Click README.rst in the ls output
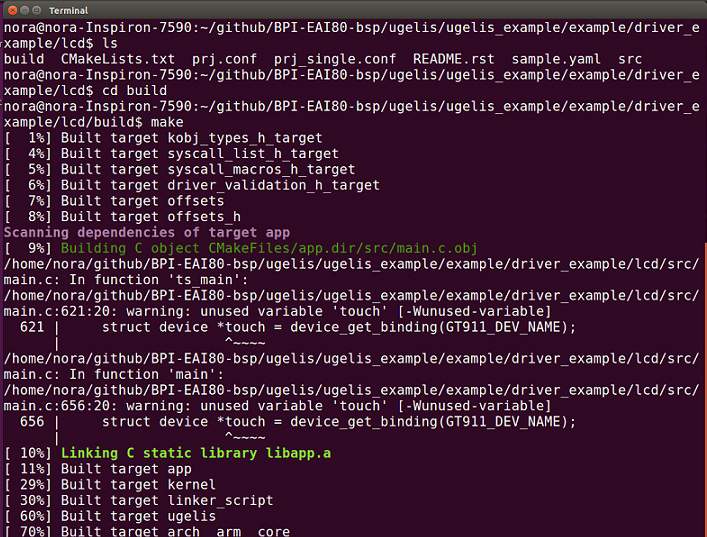This screenshot has width=707, height=537. (x=453, y=59)
